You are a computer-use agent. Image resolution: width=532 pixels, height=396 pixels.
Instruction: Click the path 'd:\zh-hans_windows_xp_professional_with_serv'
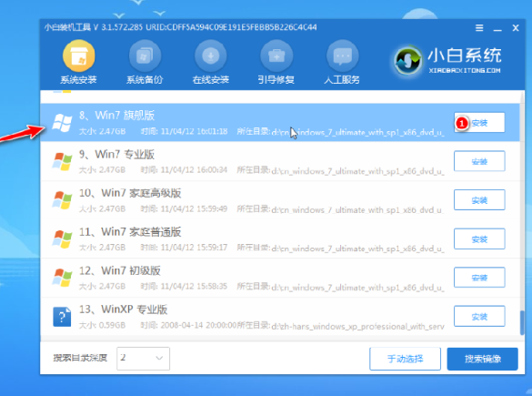tap(358, 327)
